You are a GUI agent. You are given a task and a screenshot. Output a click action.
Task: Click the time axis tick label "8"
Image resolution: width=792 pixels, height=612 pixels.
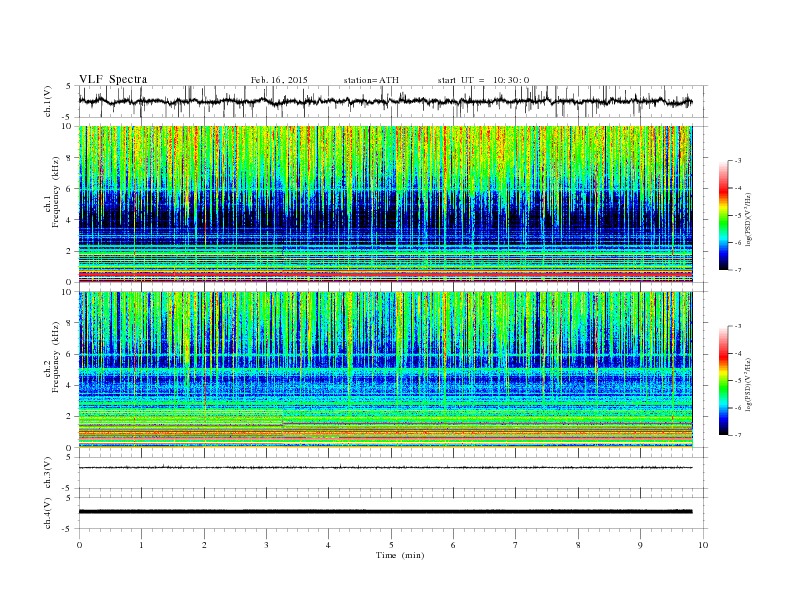coord(578,545)
